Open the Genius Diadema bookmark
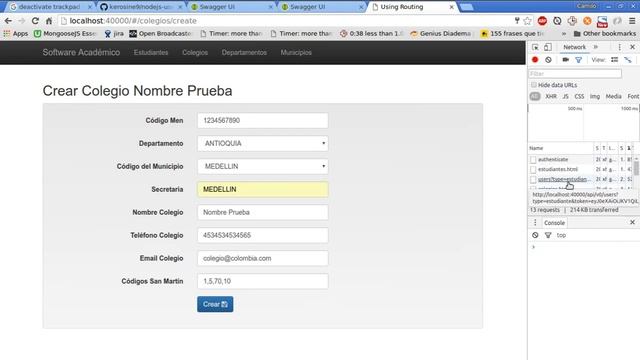Screen dimensions: 640x360 click(x=441, y=33)
